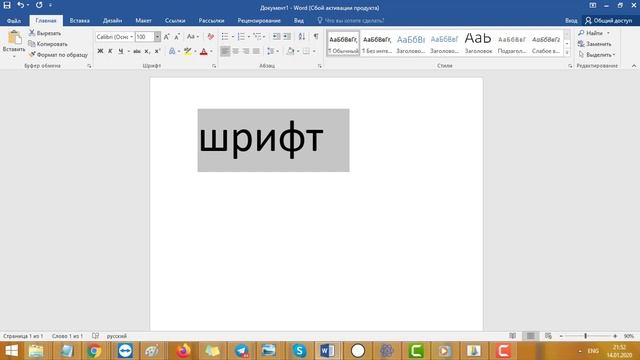Screen dimensions: 640x360
Task: Switch to Рецензирование tab
Action: 259,20
